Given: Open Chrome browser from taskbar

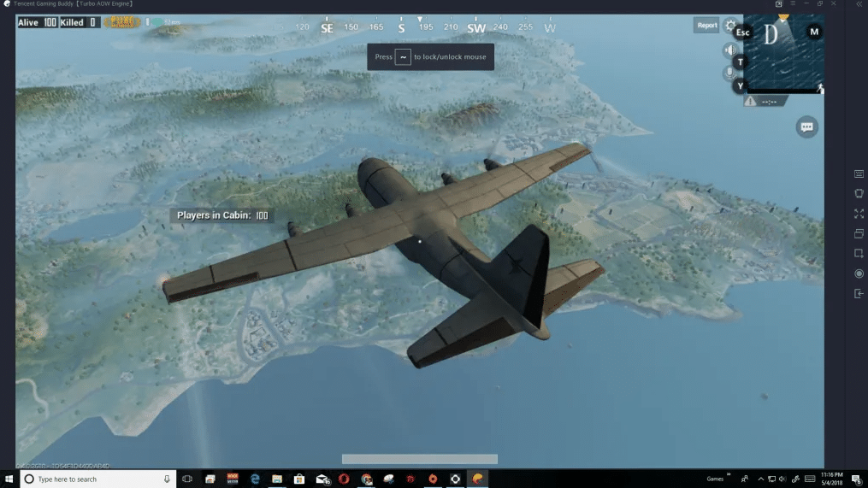Looking at the screenshot, I should (367, 479).
